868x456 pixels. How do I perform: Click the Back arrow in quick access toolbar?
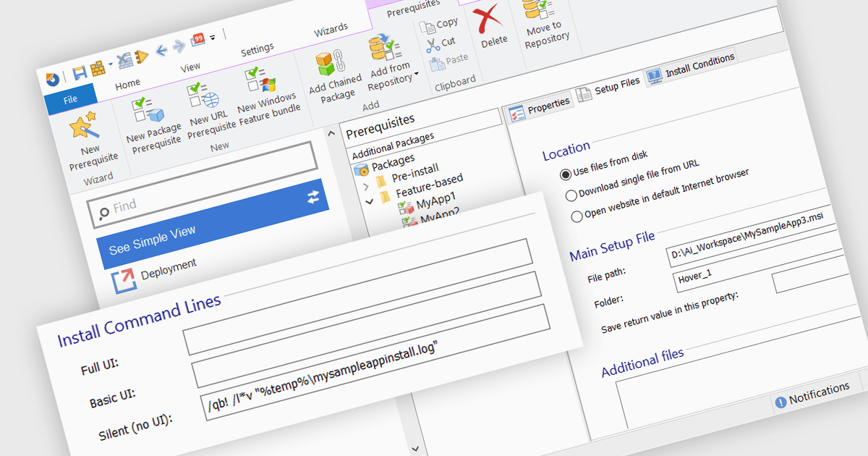click(x=161, y=50)
